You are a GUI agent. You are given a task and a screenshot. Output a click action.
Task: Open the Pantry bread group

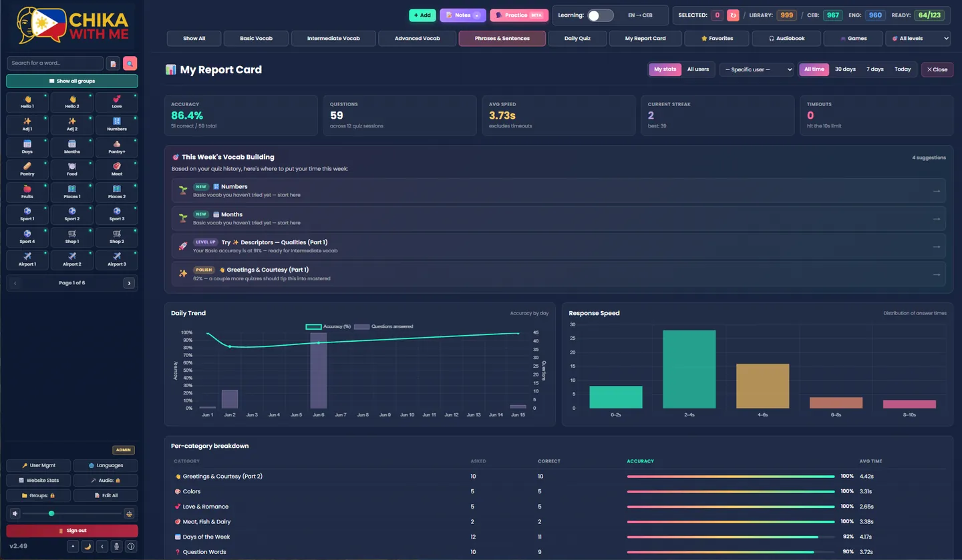tap(27, 170)
